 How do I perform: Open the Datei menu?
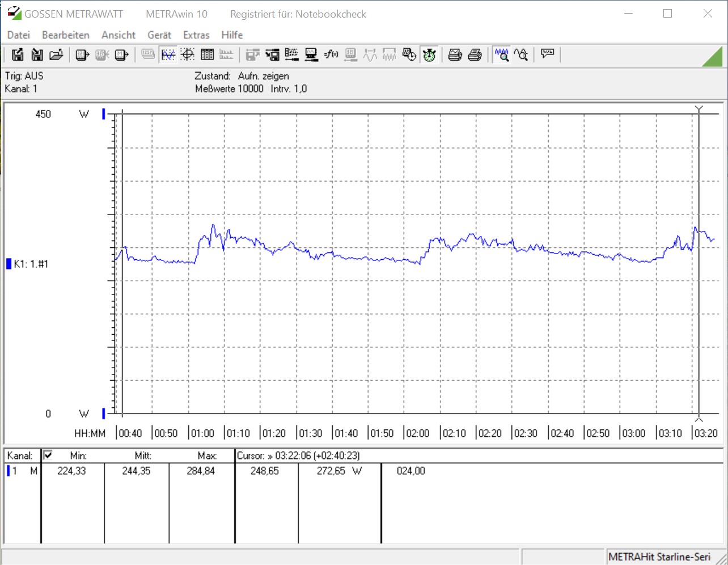pos(18,35)
